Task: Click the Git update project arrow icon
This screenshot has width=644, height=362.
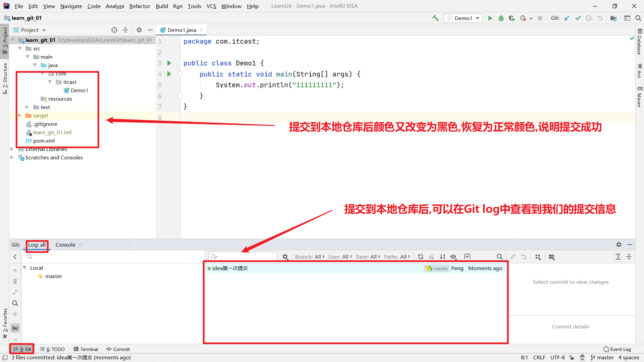Action: pyautogui.click(x=567, y=18)
